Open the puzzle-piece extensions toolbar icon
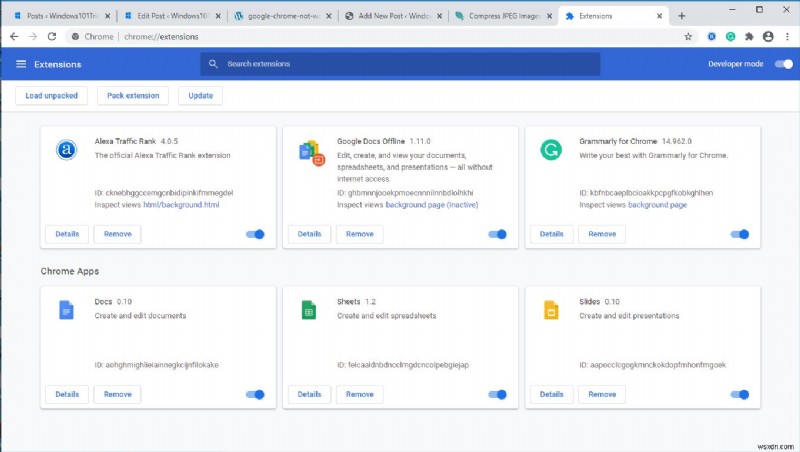The image size is (800, 452). coord(748,36)
